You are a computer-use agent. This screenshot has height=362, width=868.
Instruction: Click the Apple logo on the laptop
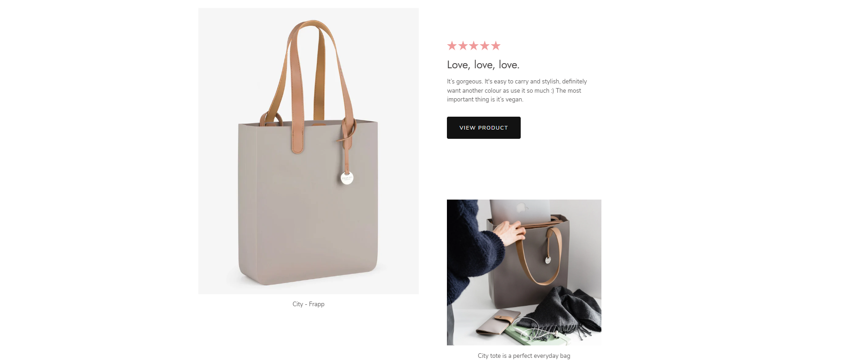coord(522,208)
